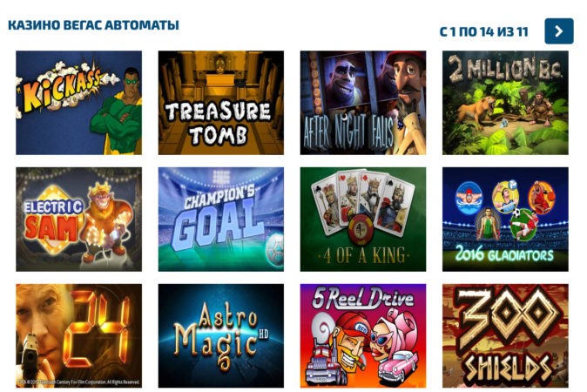
Task: Play the Champion's Goal game
Action: point(221,219)
